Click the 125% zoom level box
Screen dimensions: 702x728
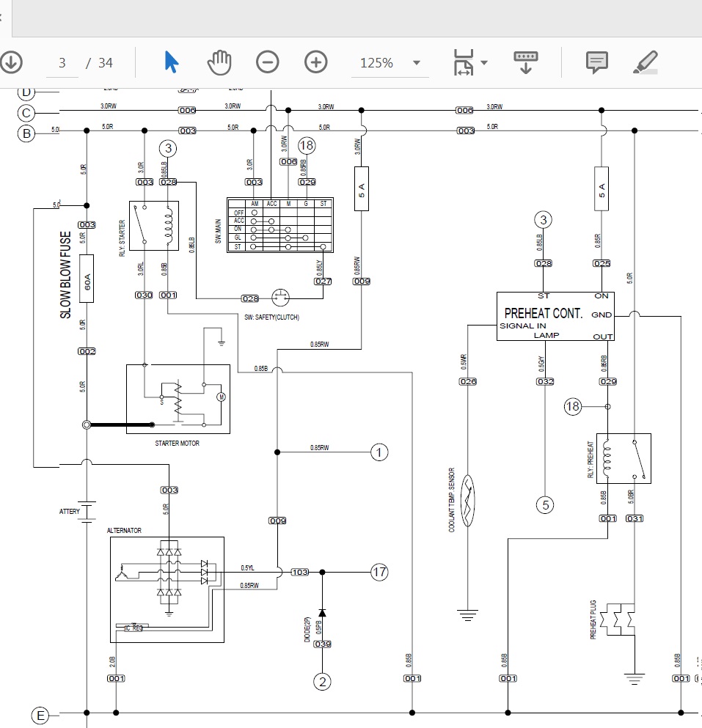click(x=376, y=63)
